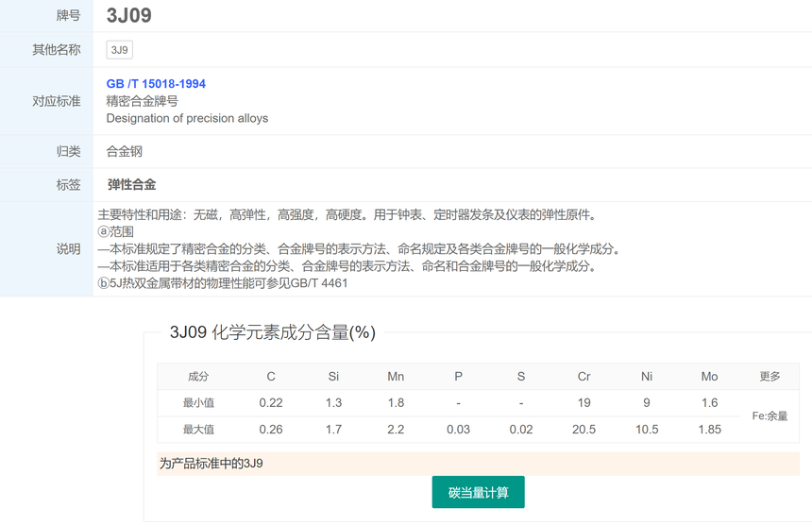The height and width of the screenshot is (525, 812).
Task: Click the Mo minimum value 1.6
Action: click(709, 403)
